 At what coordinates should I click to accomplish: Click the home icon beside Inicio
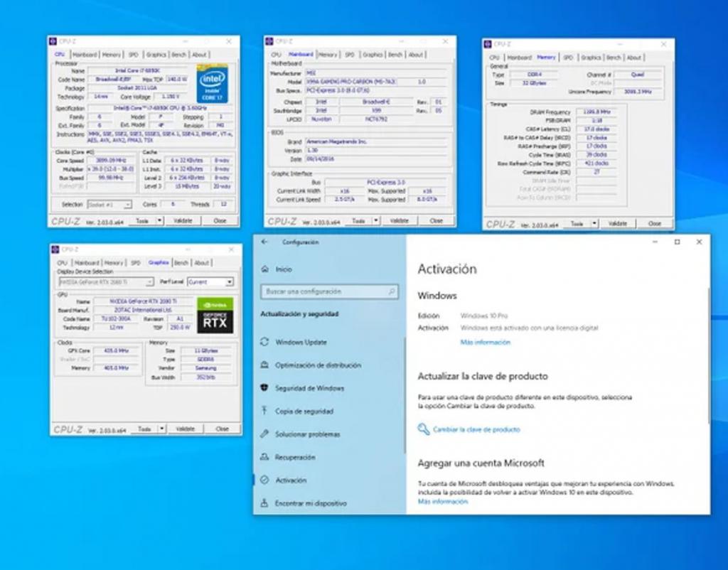264,269
